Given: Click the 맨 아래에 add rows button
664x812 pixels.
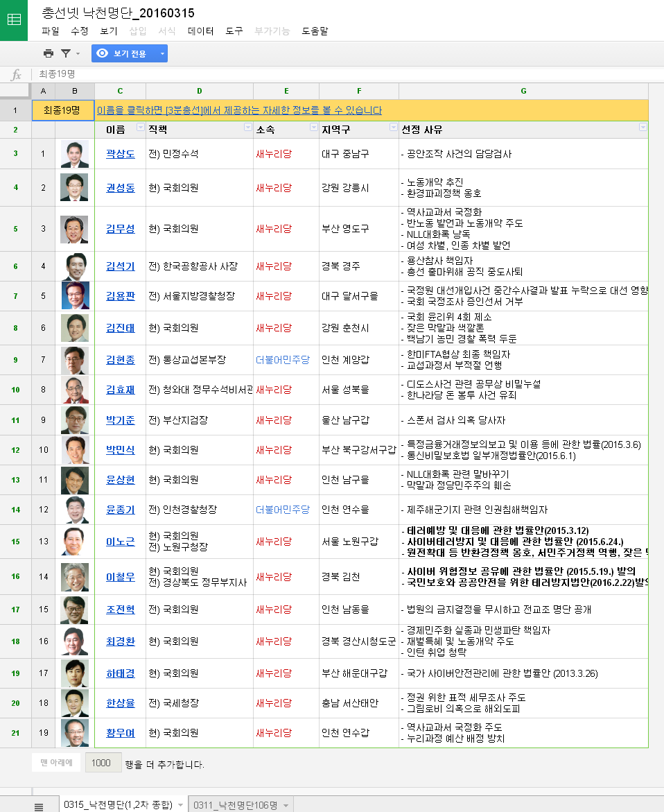Looking at the screenshot, I should (56, 762).
